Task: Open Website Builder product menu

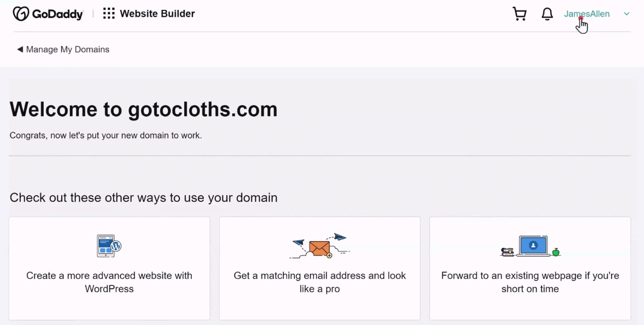Action: click(157, 14)
